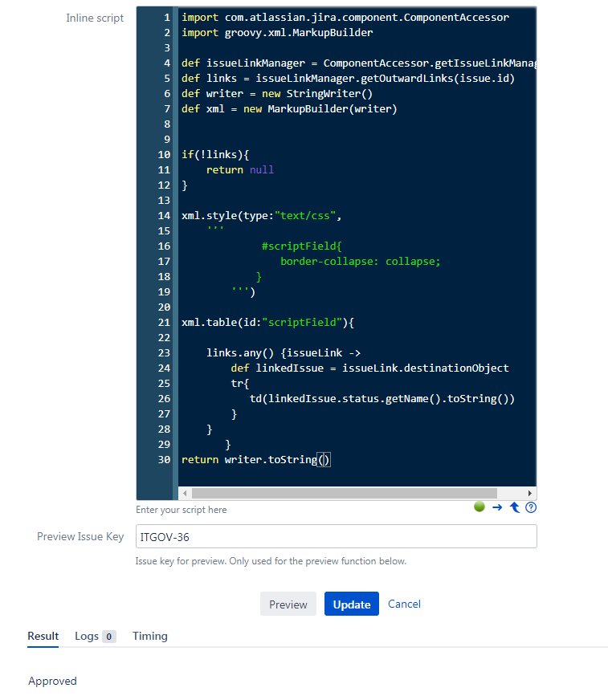Viewport: 608px width, 700px height.
Task: Click 'def writer = new StringWriter()' line
Action: click(x=277, y=94)
